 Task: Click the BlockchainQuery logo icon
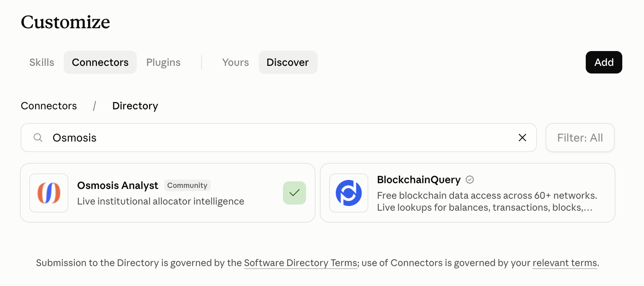(x=349, y=193)
